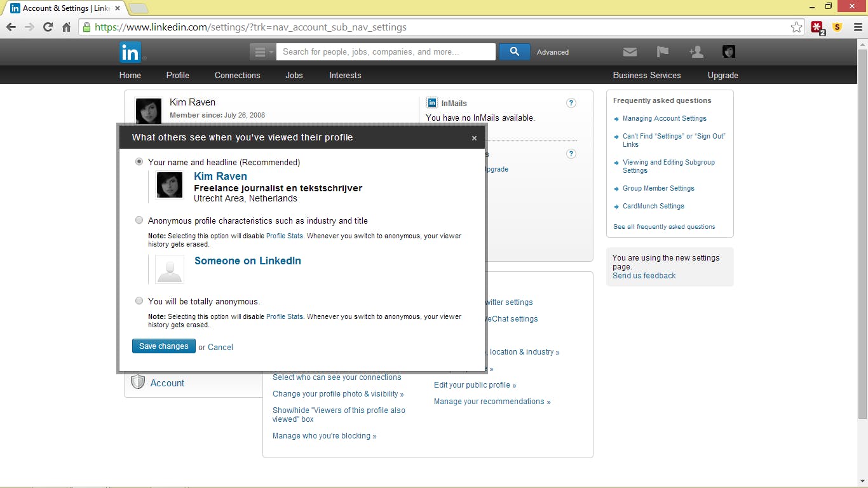Click the second Profile Stats link
This screenshot has height=488, width=868.
(x=285, y=316)
